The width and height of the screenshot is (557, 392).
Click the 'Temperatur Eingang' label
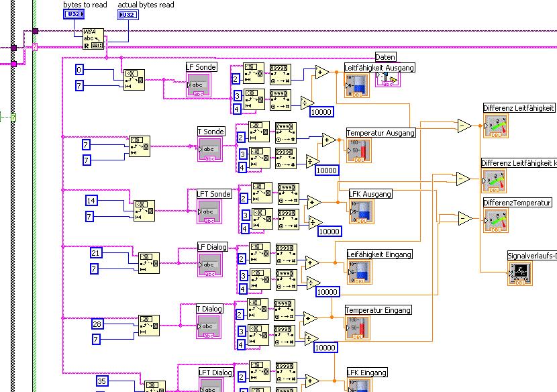pyautogui.click(x=378, y=310)
